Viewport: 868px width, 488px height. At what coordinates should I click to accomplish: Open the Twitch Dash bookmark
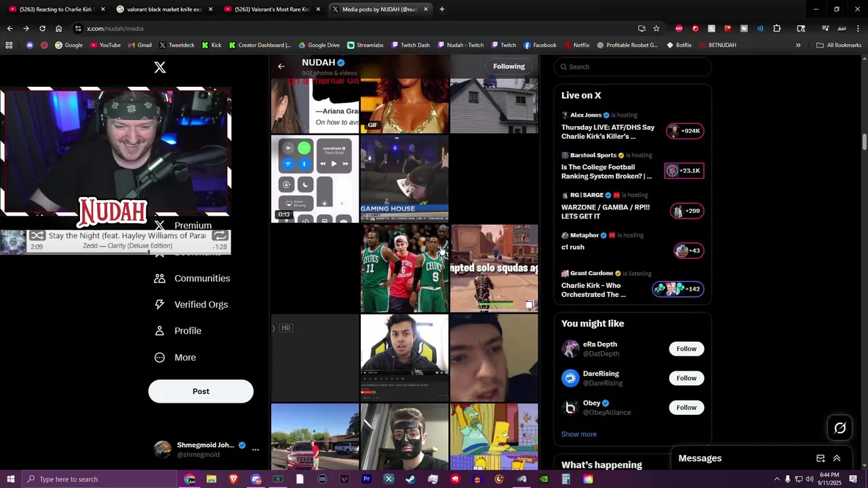(410, 45)
